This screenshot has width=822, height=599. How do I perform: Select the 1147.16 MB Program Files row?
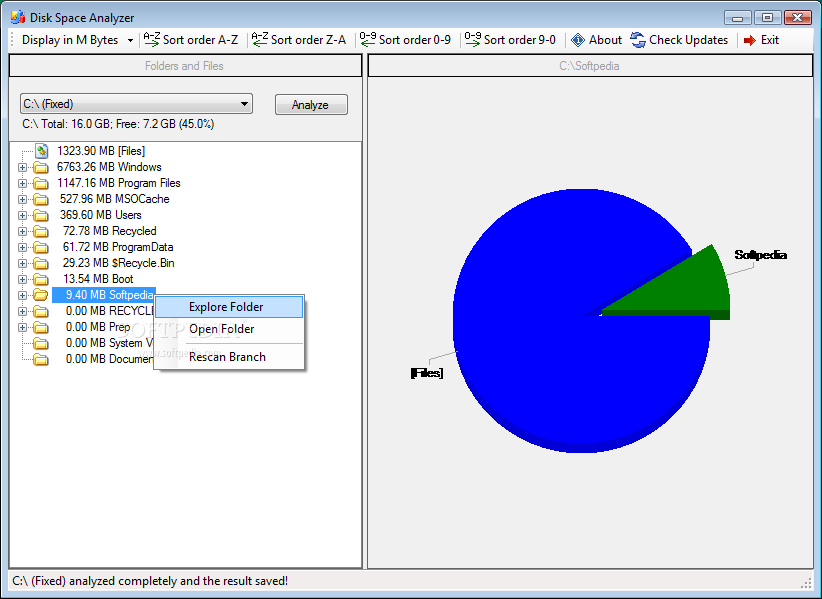(118, 183)
